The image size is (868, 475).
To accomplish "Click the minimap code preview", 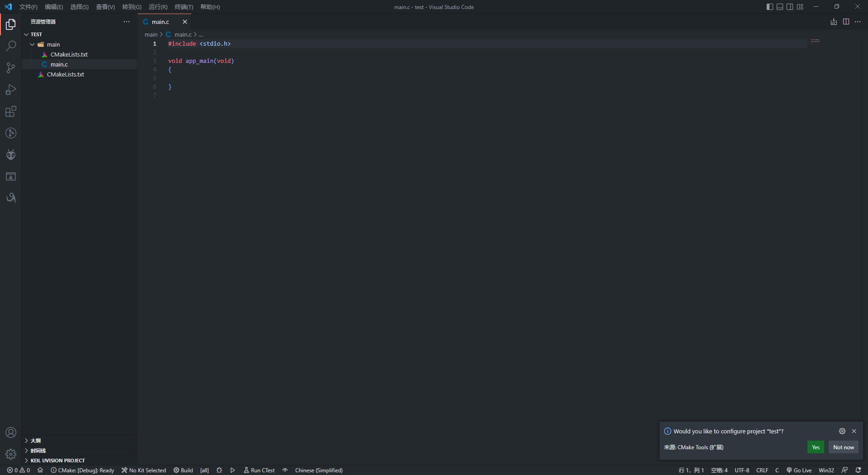I will (815, 42).
